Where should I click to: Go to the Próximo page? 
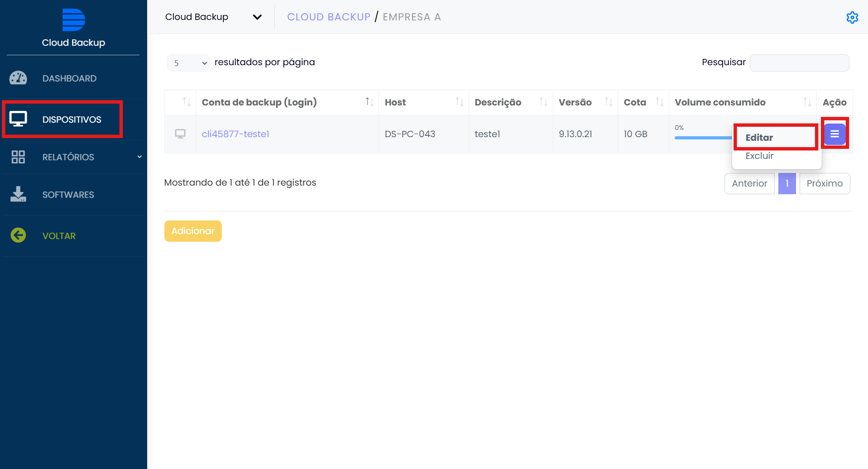tap(824, 183)
